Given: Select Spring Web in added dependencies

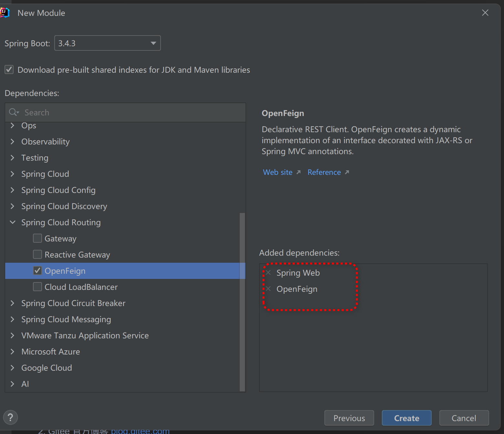Looking at the screenshot, I should tap(298, 273).
